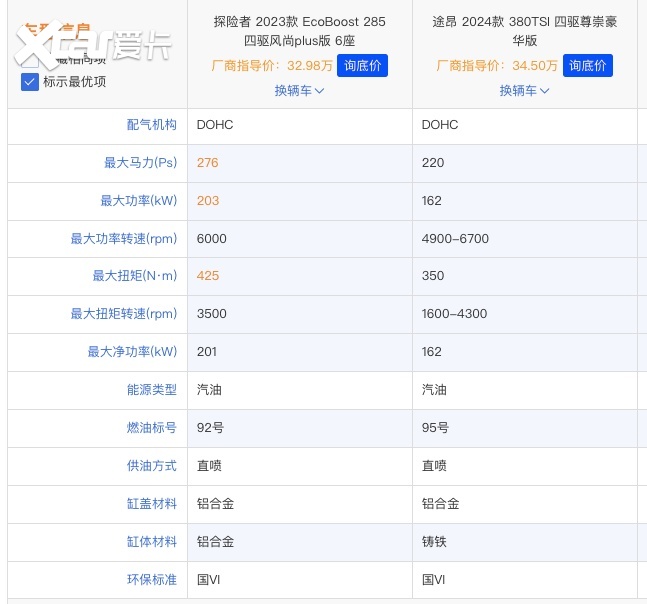Open the 探险者 2023款 EcoBoost 285 title

click(300, 31)
